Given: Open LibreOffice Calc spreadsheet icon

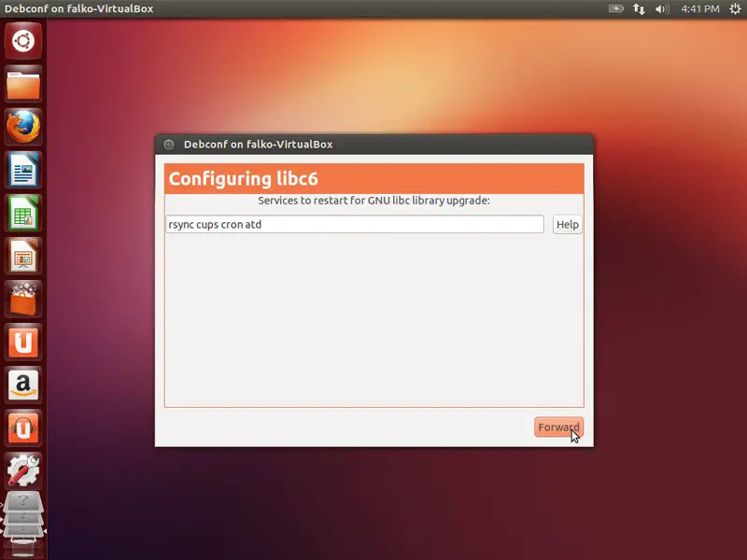Looking at the screenshot, I should [x=23, y=213].
